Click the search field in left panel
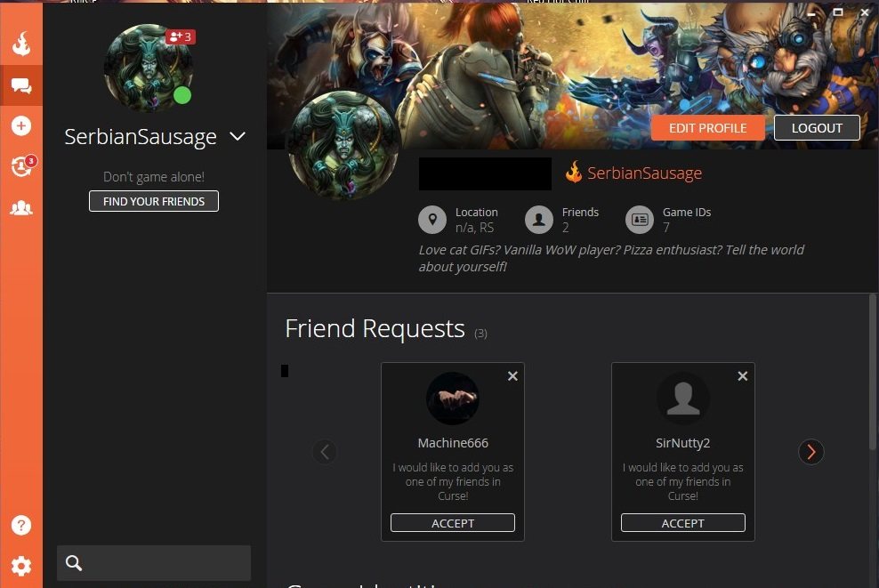This screenshot has width=879, height=588. 154,563
